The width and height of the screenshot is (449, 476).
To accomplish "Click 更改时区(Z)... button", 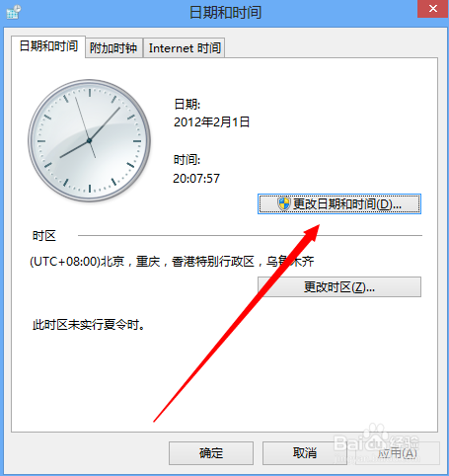I will point(339,287).
